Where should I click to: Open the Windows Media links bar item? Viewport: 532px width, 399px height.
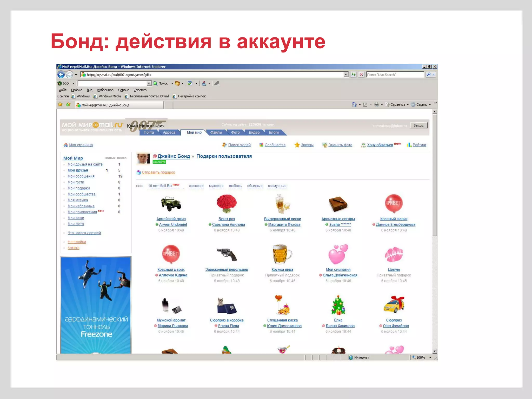pos(108,96)
